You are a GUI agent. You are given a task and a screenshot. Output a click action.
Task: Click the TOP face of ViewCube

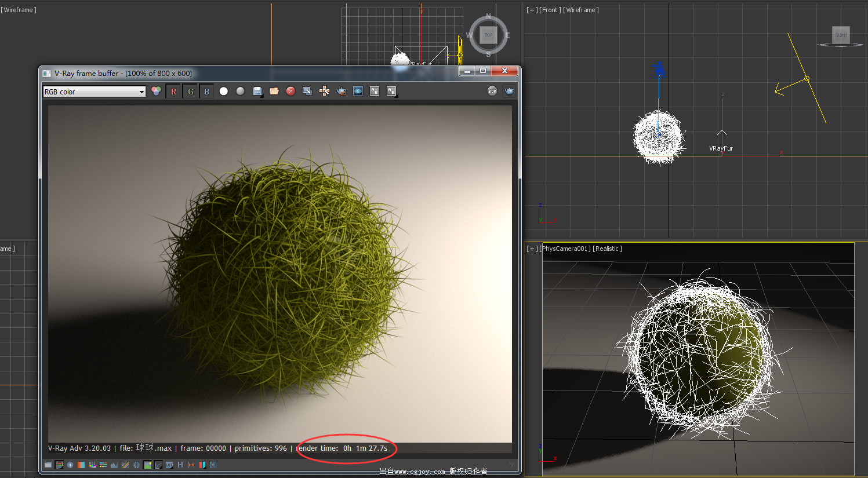(488, 35)
